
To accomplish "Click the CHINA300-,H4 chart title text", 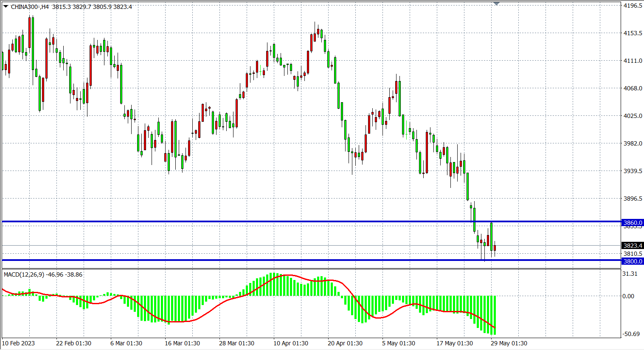I will 30,7.
